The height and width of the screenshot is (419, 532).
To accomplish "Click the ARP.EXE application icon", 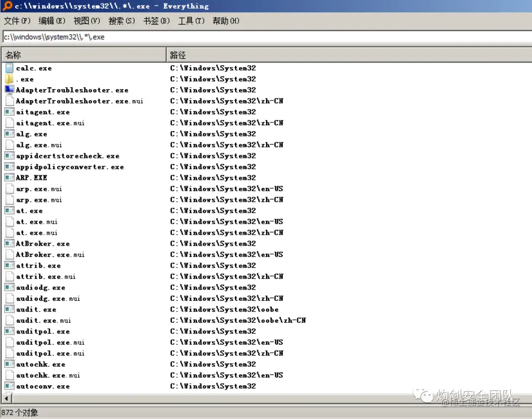I will [9, 177].
